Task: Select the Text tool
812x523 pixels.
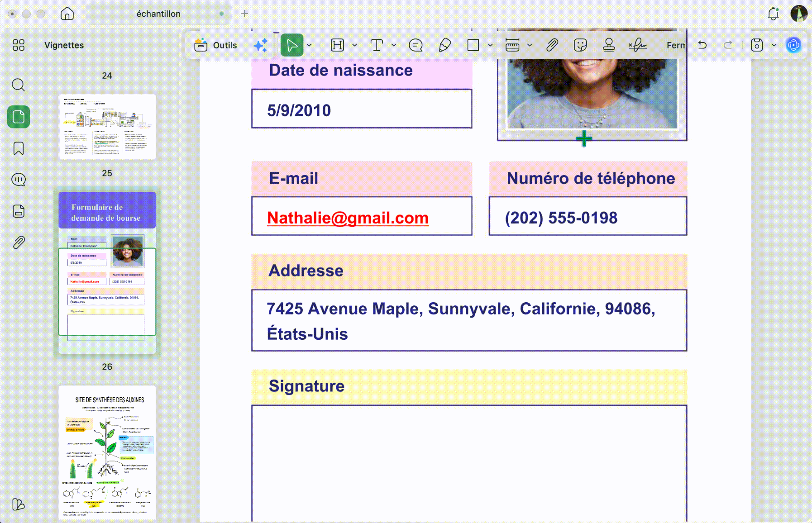Action: click(x=377, y=45)
